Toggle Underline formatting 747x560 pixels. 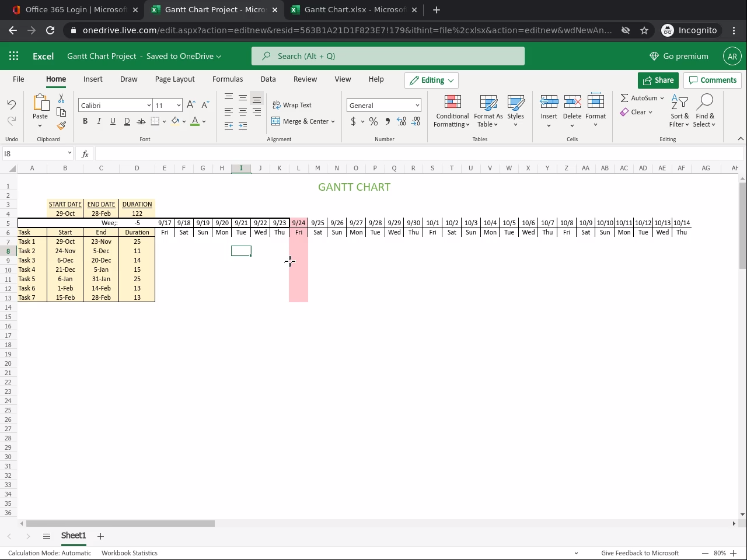(x=113, y=121)
